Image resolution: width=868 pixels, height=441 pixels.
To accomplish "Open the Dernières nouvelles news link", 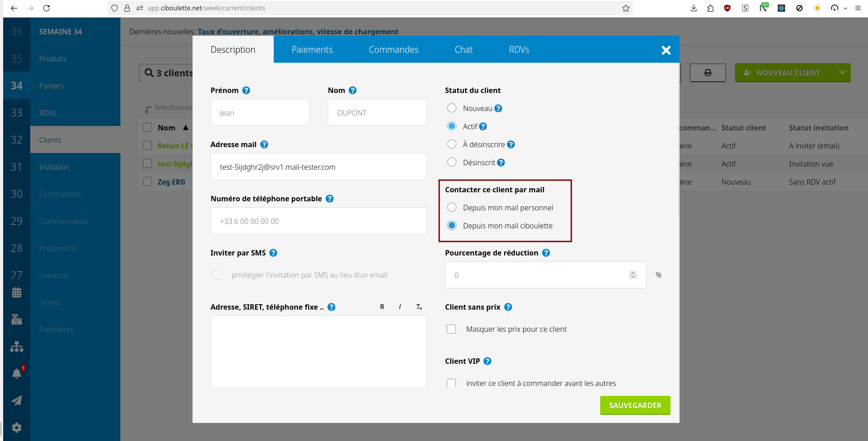I will pos(298,32).
